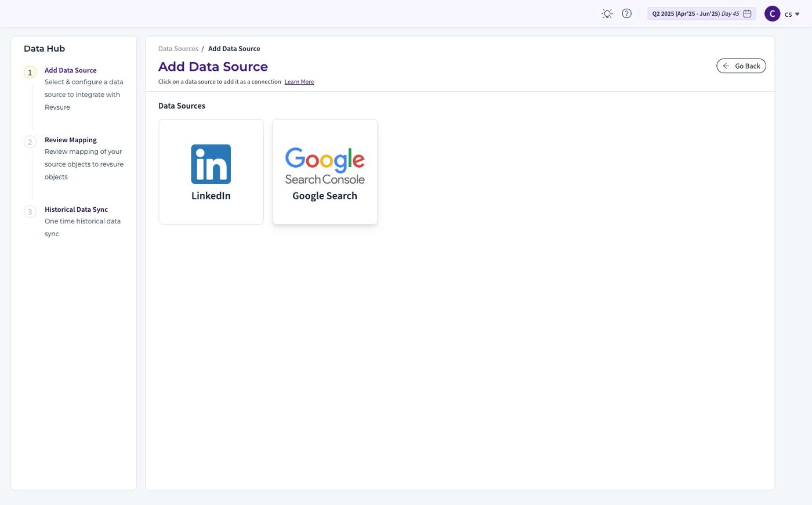Select the Review Mapping step label
812x505 pixels.
(71, 140)
